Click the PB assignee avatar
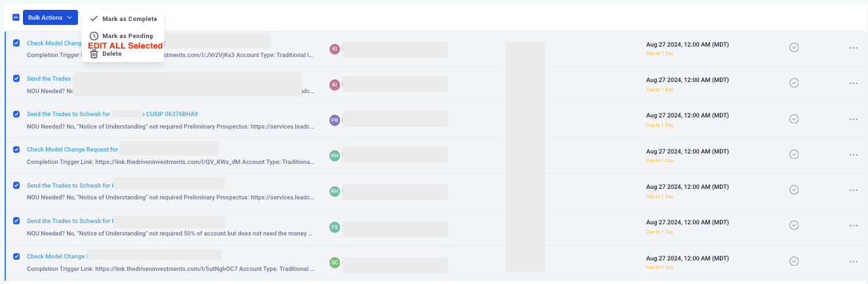This screenshot has height=284, width=868. 335,120
